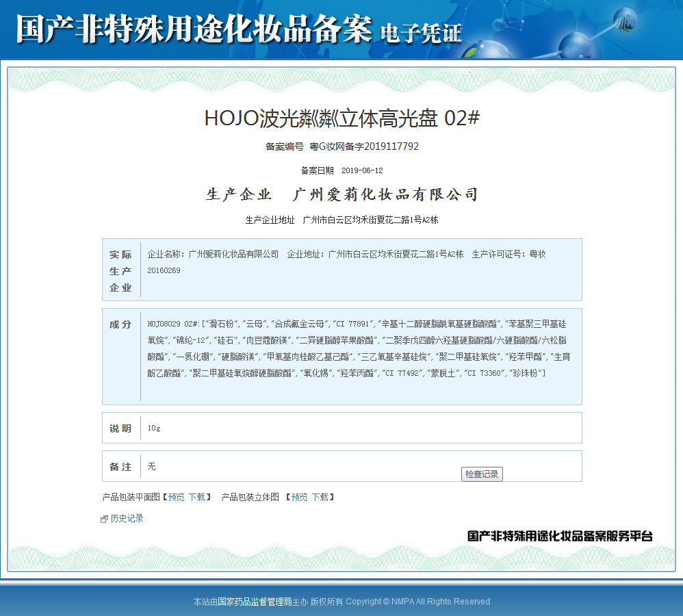This screenshot has height=616, width=683.
Task: Click the 成分 row label
Action: pos(120,324)
